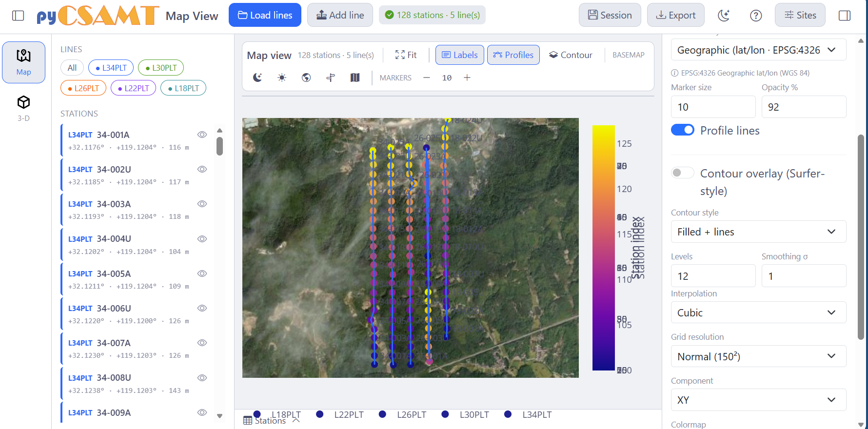Click the L30PLT legend marker dot
868x429 pixels.
(x=445, y=414)
